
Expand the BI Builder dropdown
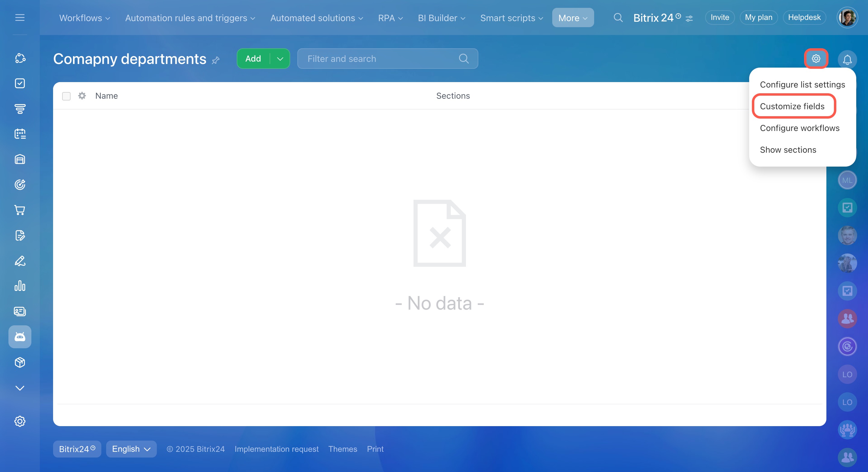442,18
